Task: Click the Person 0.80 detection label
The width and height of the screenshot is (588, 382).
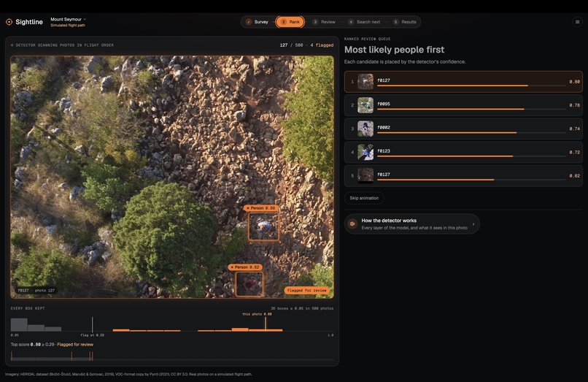Action: point(262,208)
